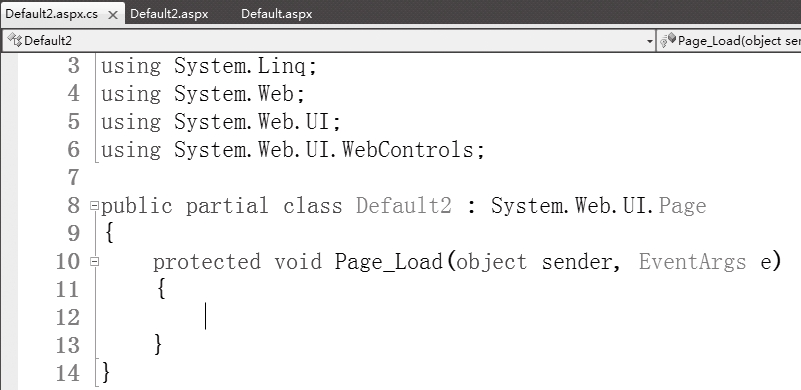Click the Page_Load method name in code
Viewport: 801px width, 390px height.
click(389, 262)
